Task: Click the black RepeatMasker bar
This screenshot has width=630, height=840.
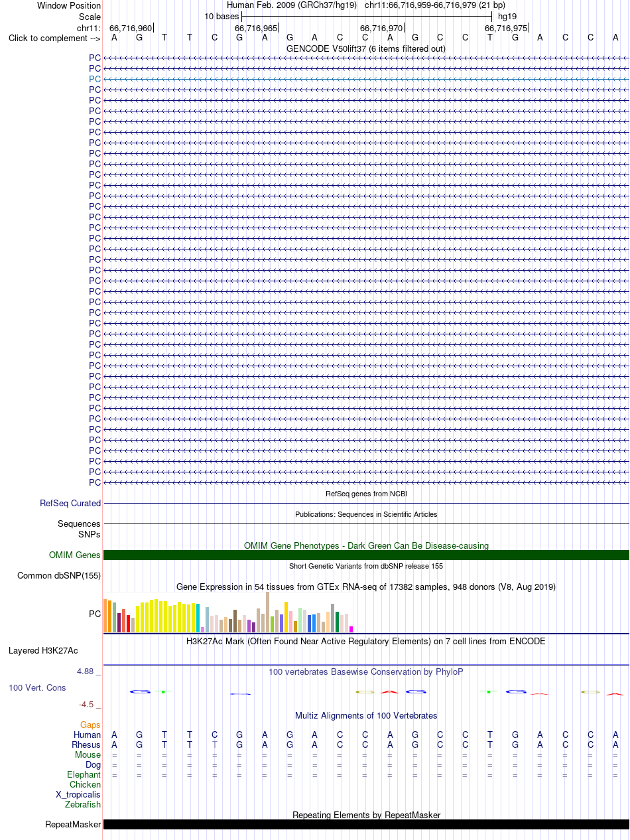Action: coord(366,824)
